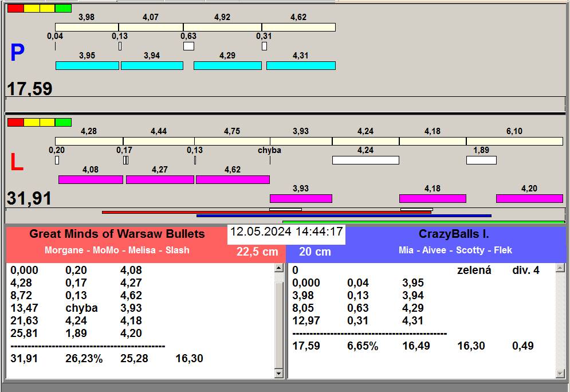Click the white 1,89 changeover bar in lane L
Image resolution: width=570 pixels, height=392 pixels.
481,160
